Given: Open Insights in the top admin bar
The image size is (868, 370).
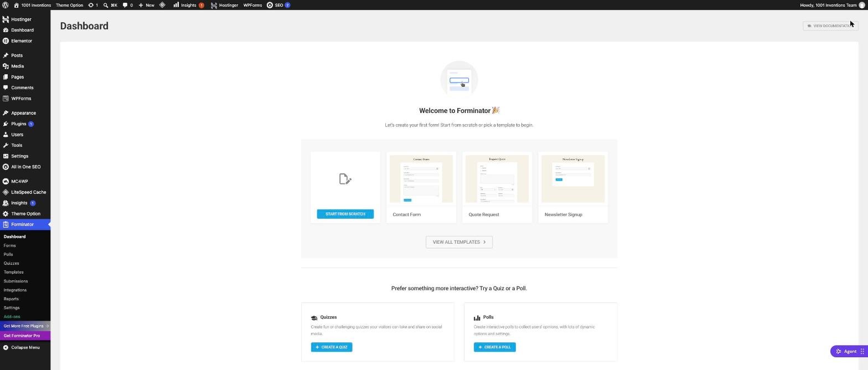Looking at the screenshot, I should (189, 5).
